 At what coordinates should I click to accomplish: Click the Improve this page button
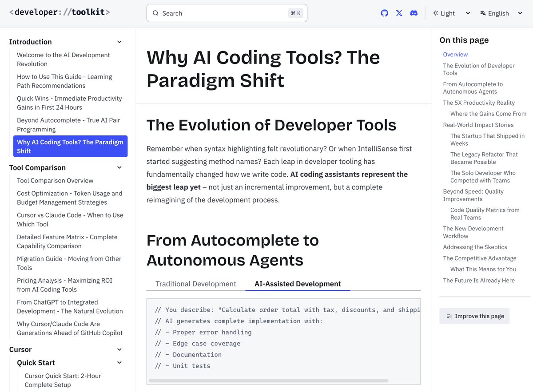[x=474, y=316]
